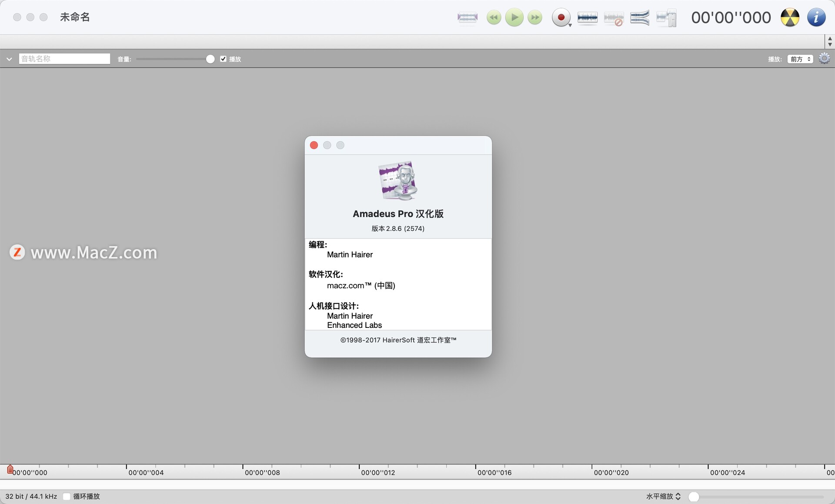The width and height of the screenshot is (835, 504).
Task: Click the Amadeus Pro 汉化版 title text
Action: point(398,214)
